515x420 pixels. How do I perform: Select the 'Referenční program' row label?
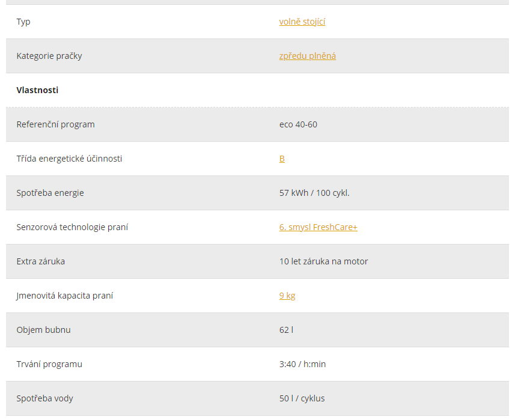pyautogui.click(x=55, y=124)
